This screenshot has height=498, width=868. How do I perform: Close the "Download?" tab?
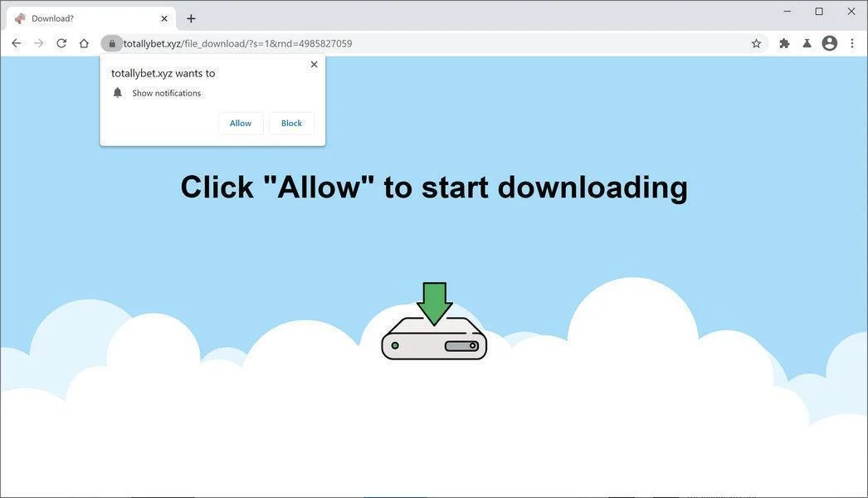164,18
